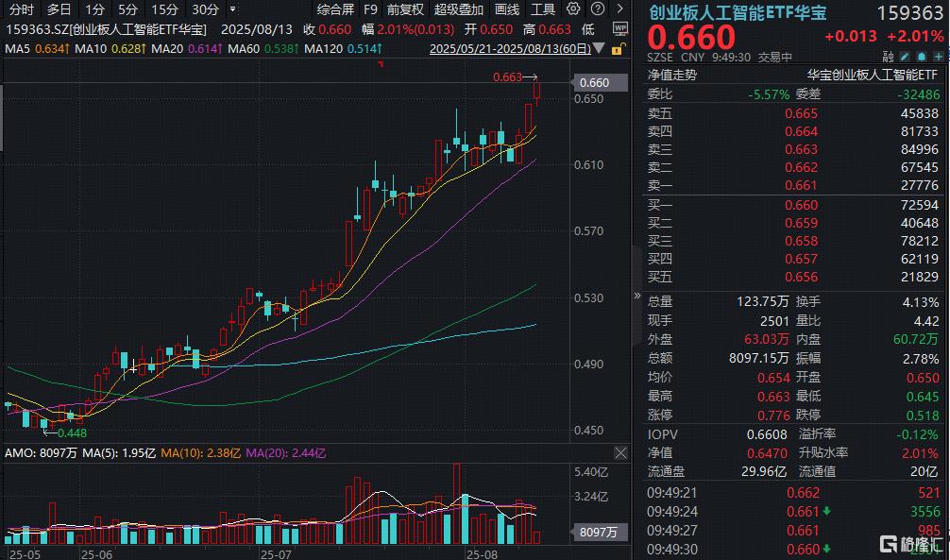Click the F9 deep data button
This screenshot has height=560, width=950.
(370, 9)
